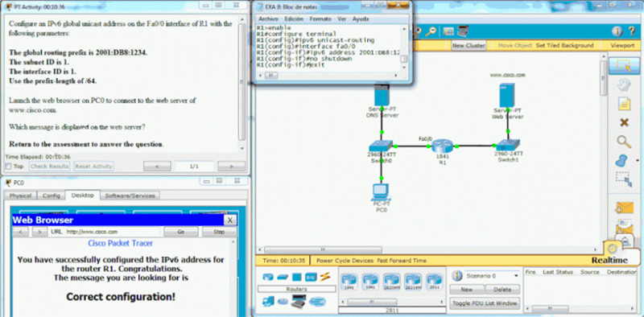The height and width of the screenshot is (317, 644).
Task: Select the Inspect magnifier tool
Action: pos(624,142)
